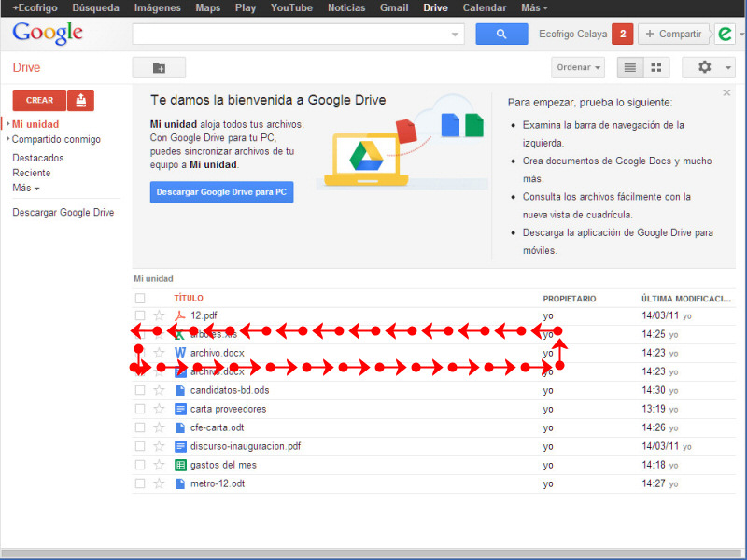Open Gmail from the top bar
This screenshot has width=747, height=560.
[x=394, y=8]
